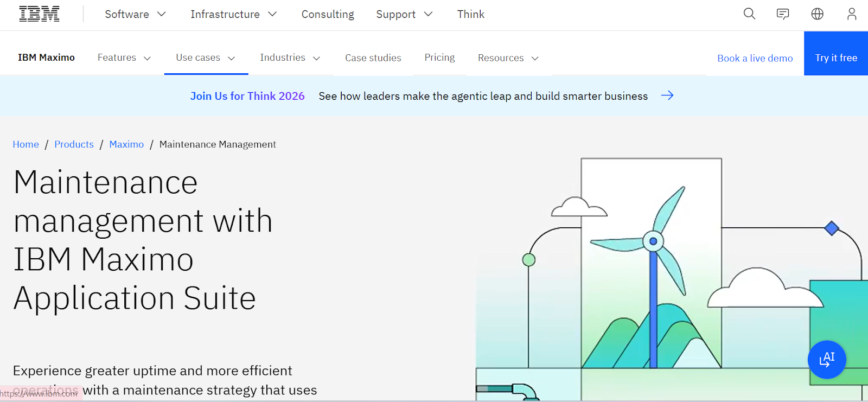Select the IBM Maximo product title
Viewport: 868px width, 402px height.
coord(46,58)
